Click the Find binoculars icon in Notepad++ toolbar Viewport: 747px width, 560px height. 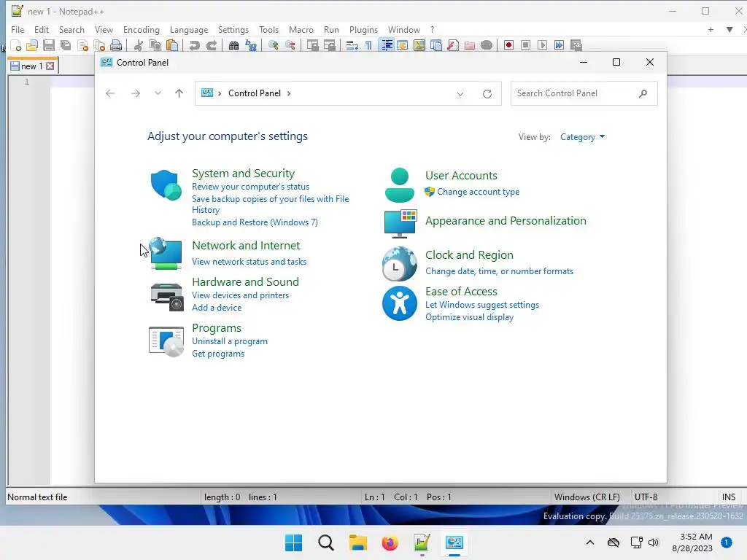(233, 45)
